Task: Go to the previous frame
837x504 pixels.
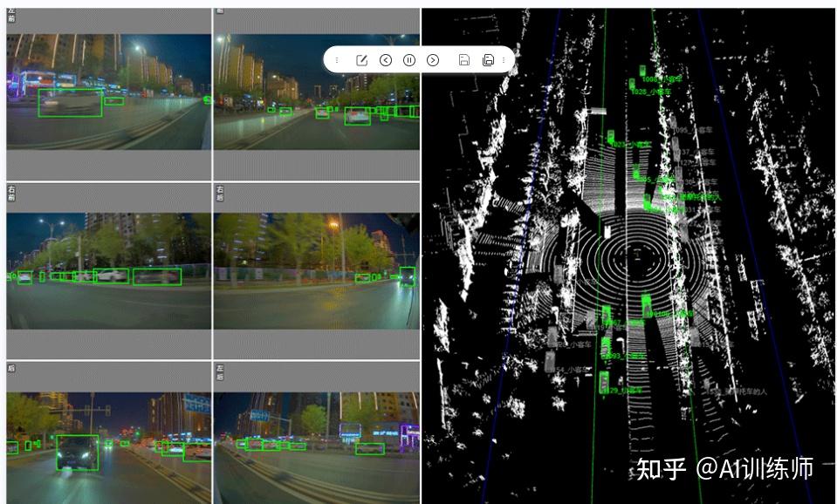Action: (x=386, y=60)
